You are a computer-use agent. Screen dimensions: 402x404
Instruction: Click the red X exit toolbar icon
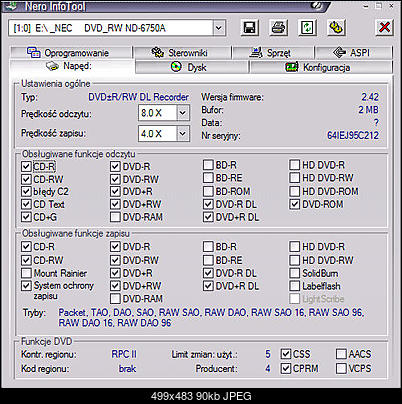(384, 28)
